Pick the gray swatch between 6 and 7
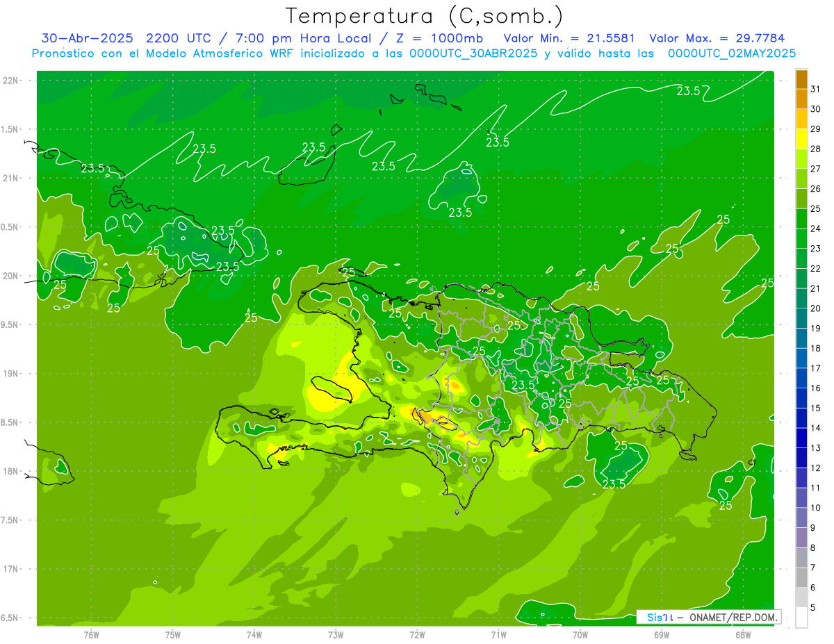 point(801,577)
